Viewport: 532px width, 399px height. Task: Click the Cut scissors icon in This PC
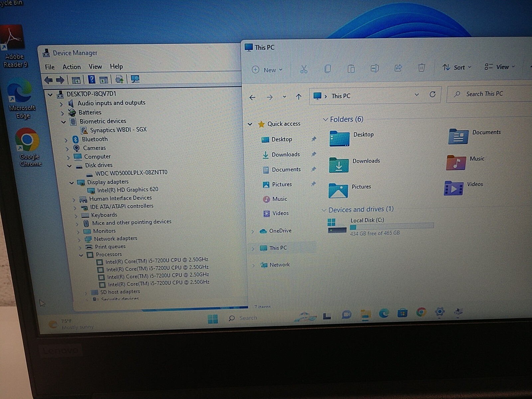coord(304,69)
